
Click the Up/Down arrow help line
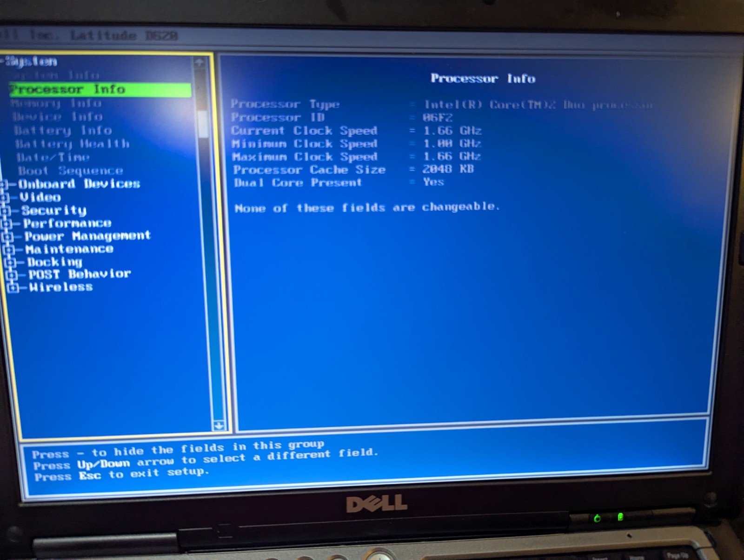[206, 459]
